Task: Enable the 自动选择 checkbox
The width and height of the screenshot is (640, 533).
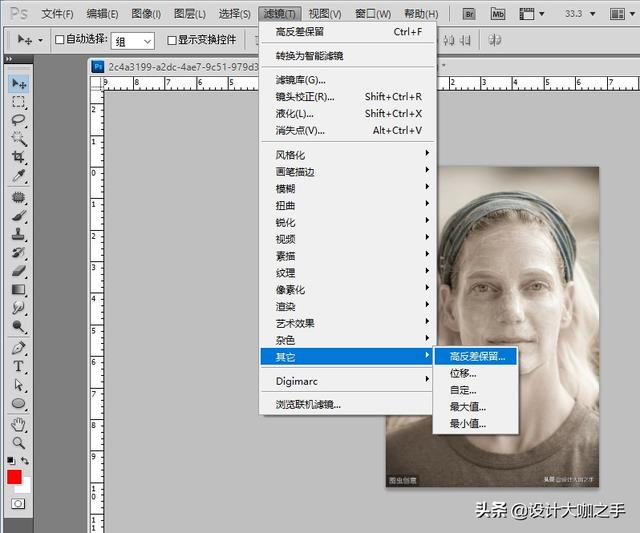Action: pos(60,40)
